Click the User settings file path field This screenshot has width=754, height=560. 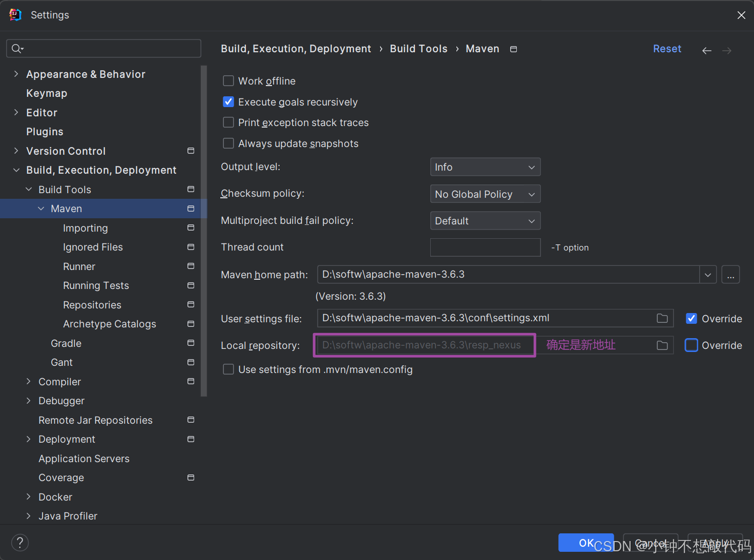coord(495,318)
